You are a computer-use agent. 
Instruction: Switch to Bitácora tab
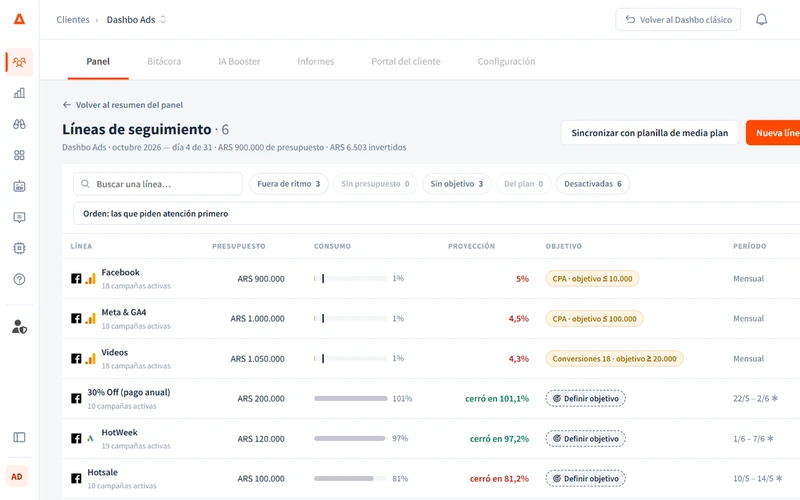coord(164,62)
